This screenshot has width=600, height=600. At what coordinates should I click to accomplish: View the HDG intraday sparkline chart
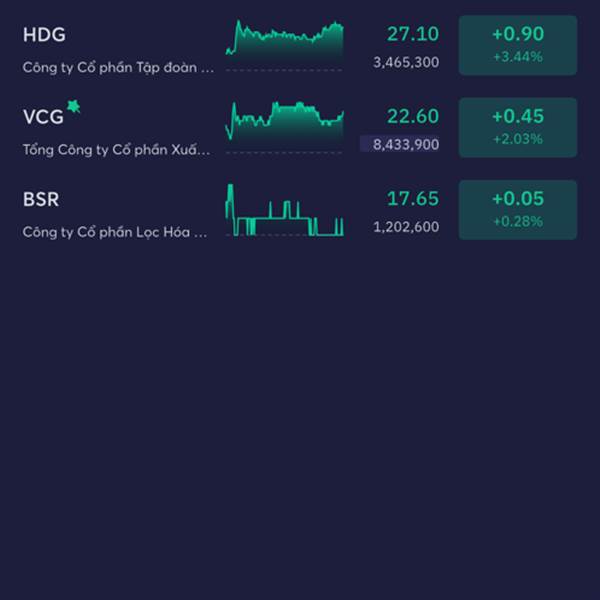(284, 45)
